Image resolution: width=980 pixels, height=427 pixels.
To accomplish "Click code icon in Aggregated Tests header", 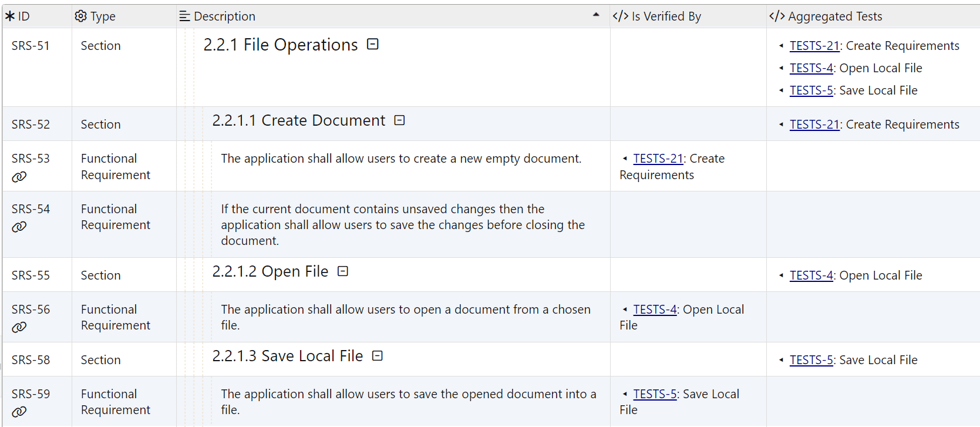I will [x=777, y=16].
